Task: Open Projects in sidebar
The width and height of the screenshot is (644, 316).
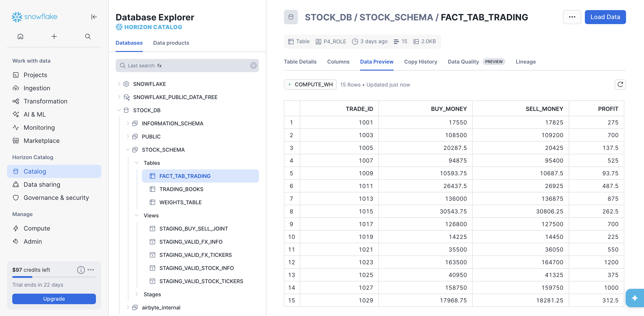Action: (54, 75)
